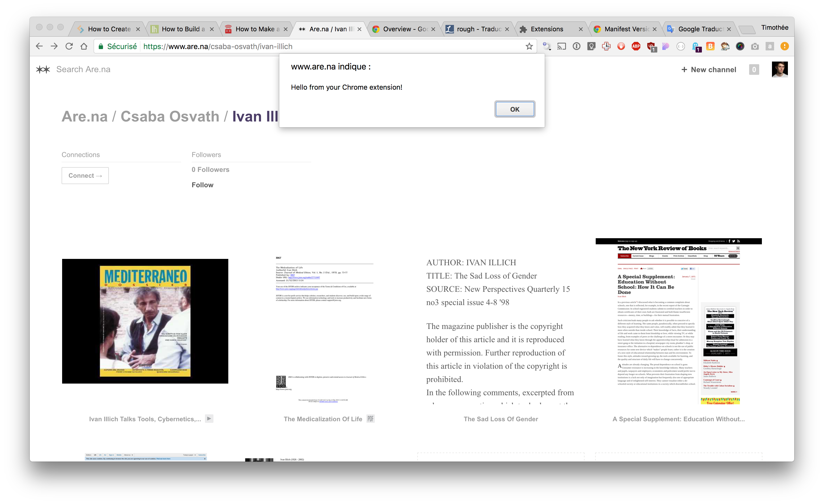824x504 pixels.
Task: Open the New York Review of Books thumbnail
Action: click(679, 321)
